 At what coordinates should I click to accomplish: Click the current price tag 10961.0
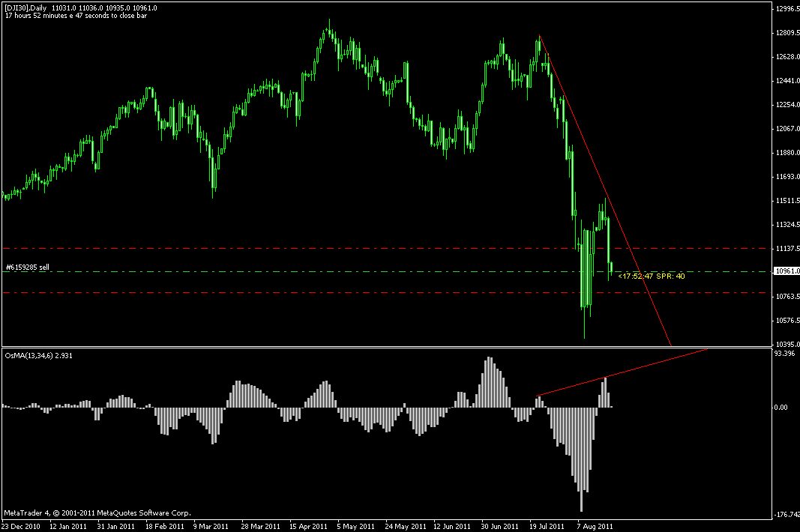tap(787, 271)
